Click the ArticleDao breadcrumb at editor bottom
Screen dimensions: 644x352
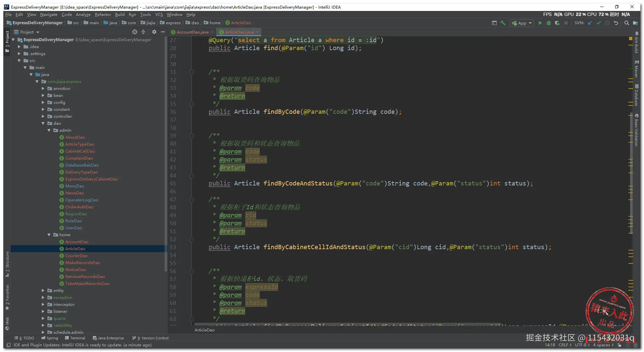[204, 330]
